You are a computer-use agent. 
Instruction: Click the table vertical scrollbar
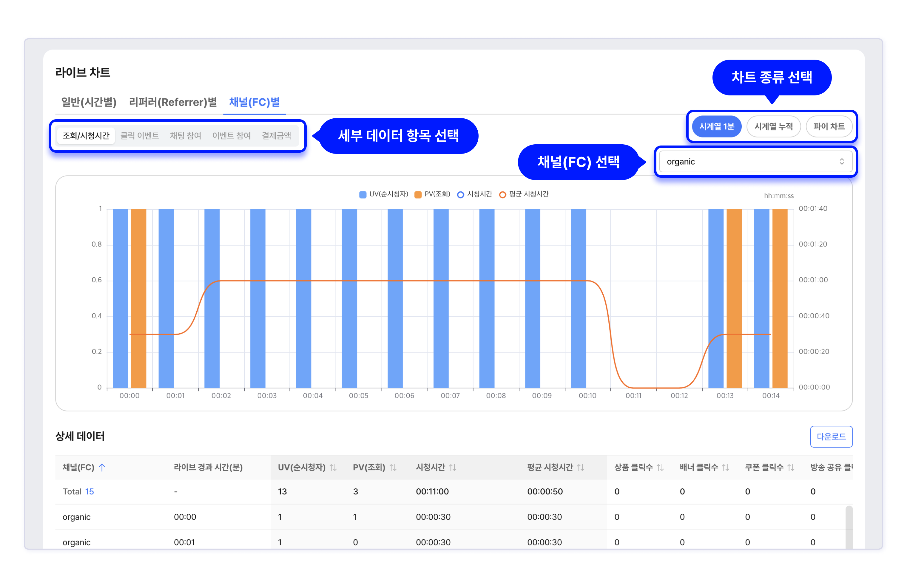[849, 527]
